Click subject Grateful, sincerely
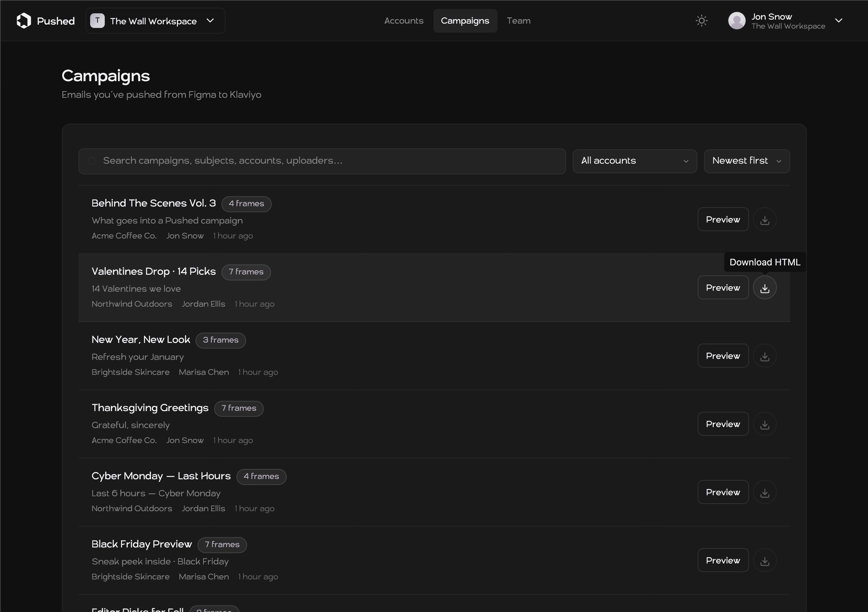The image size is (868, 612). [130, 425]
